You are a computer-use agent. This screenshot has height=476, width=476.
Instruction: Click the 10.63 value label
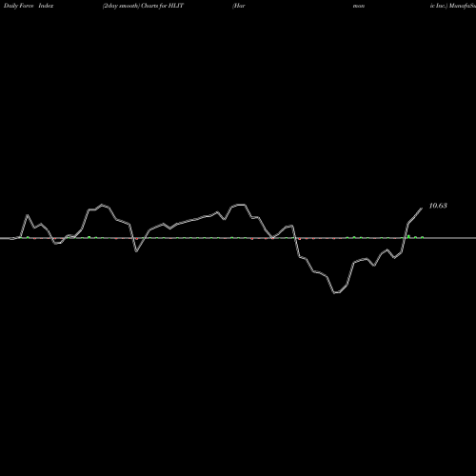click(438, 206)
